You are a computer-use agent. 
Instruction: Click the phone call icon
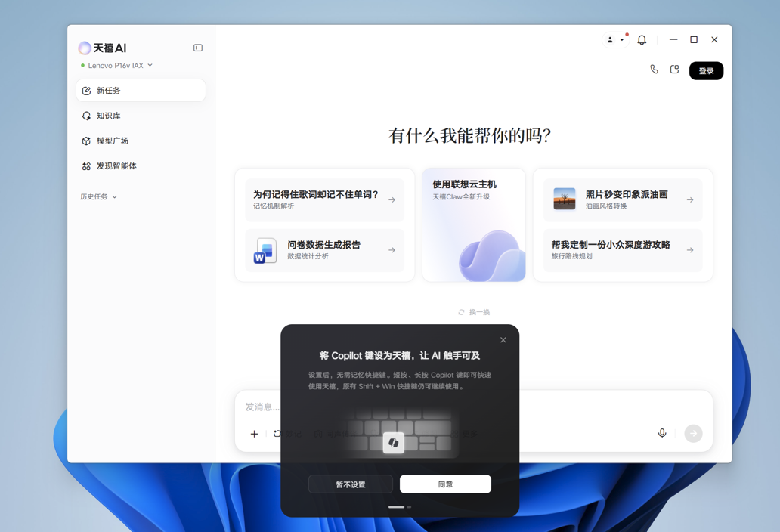[x=654, y=70]
